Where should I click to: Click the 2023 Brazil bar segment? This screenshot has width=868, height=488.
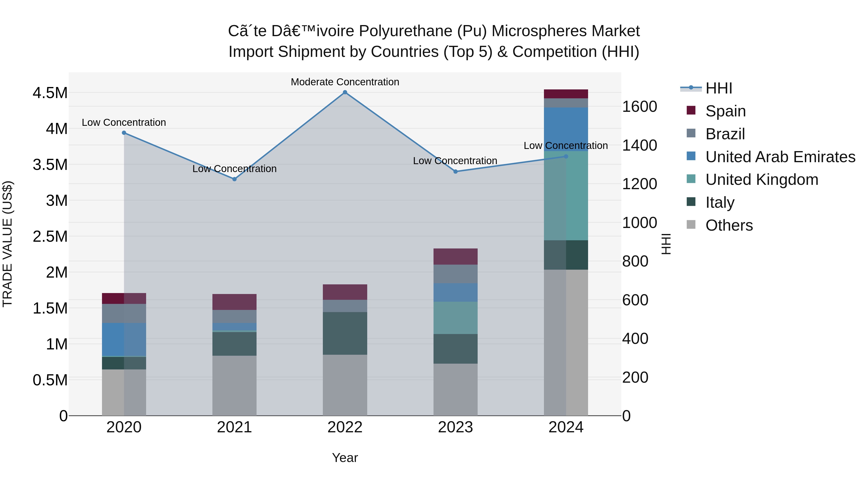[x=455, y=274]
